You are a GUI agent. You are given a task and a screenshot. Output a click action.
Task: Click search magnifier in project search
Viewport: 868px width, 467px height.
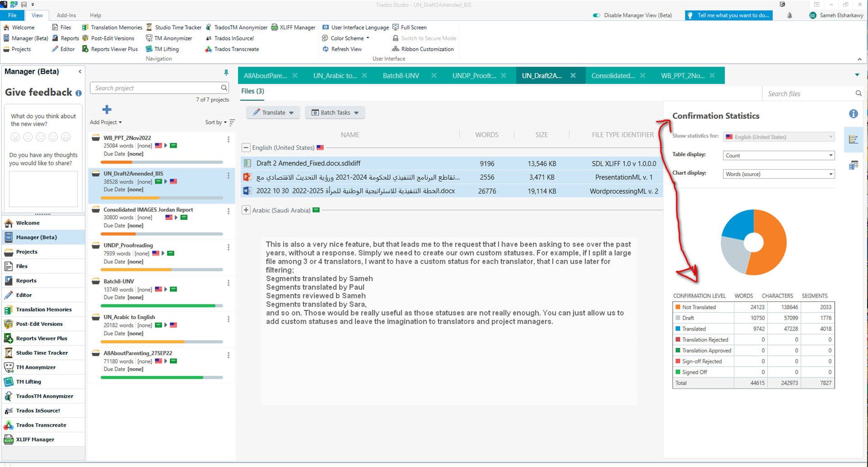click(x=224, y=88)
